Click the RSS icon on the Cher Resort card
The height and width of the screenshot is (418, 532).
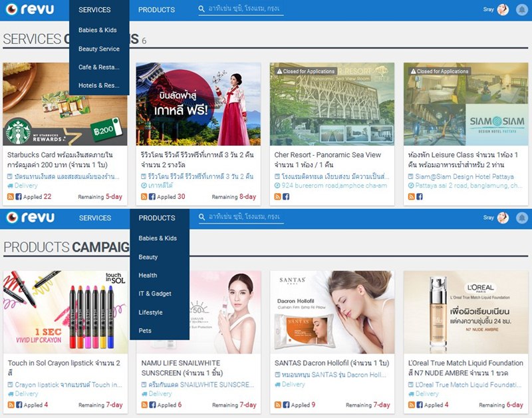click(x=277, y=196)
